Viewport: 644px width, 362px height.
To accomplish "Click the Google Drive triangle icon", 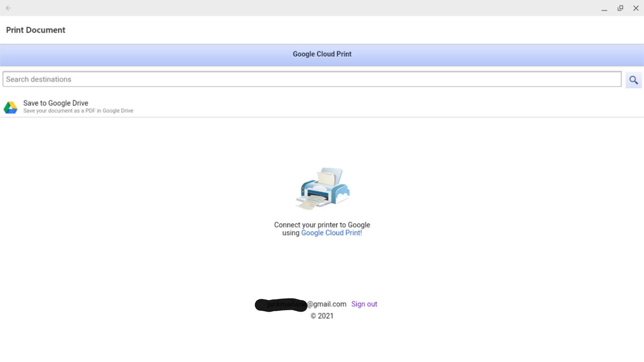I will click(x=10, y=107).
